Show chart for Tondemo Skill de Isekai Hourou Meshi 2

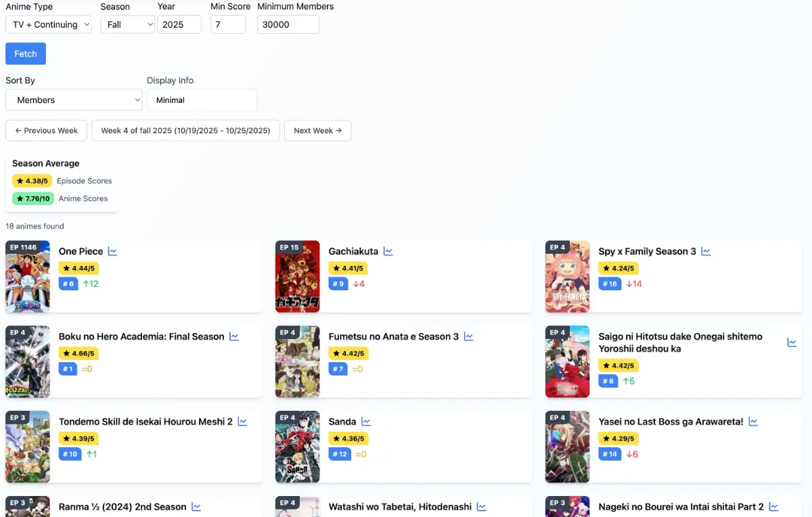(242, 422)
